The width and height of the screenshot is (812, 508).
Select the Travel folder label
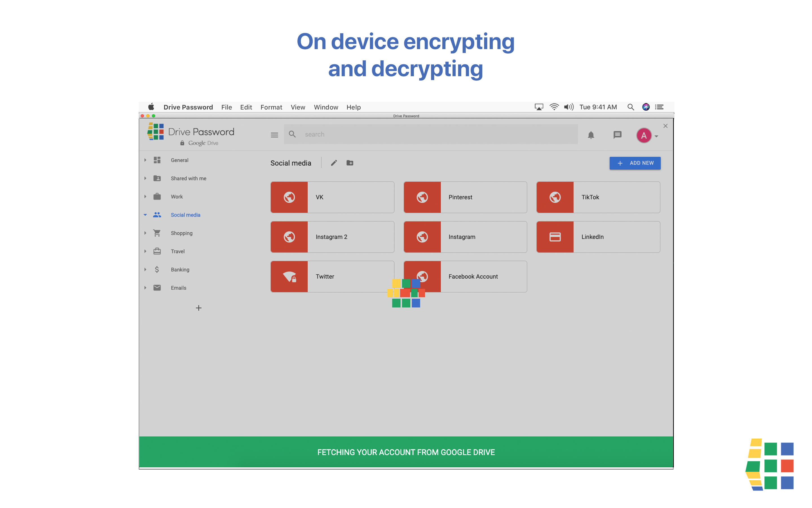click(x=178, y=251)
